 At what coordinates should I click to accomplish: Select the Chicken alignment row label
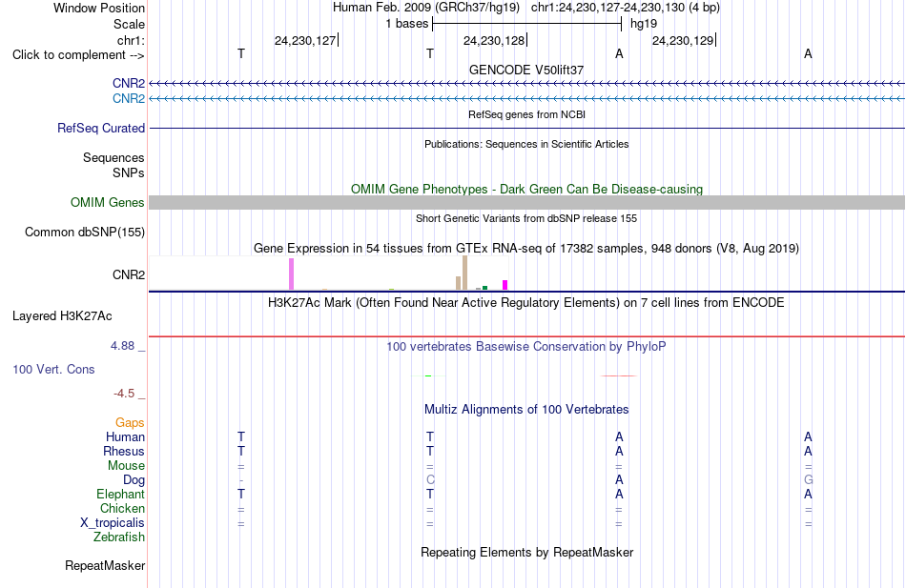[122, 508]
